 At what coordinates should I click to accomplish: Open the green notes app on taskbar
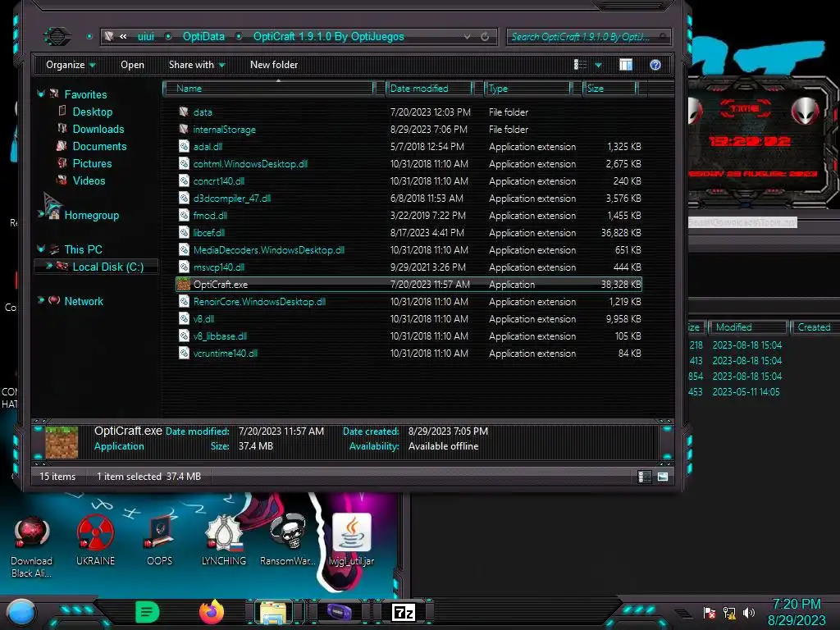coord(148,612)
